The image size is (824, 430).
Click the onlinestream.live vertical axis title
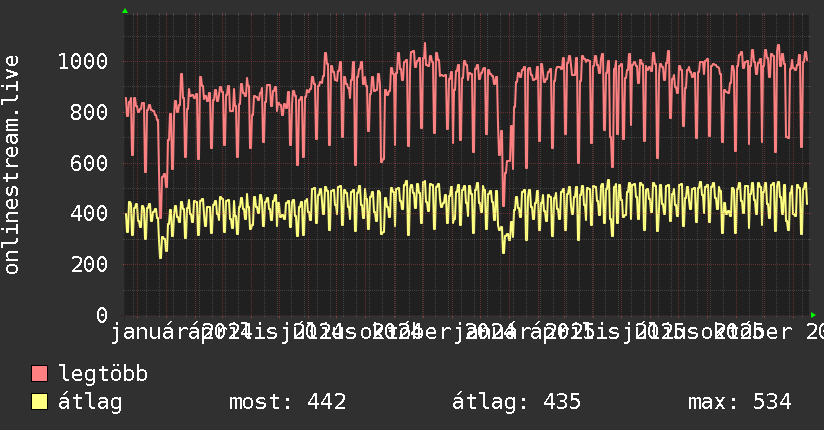(x=11, y=165)
